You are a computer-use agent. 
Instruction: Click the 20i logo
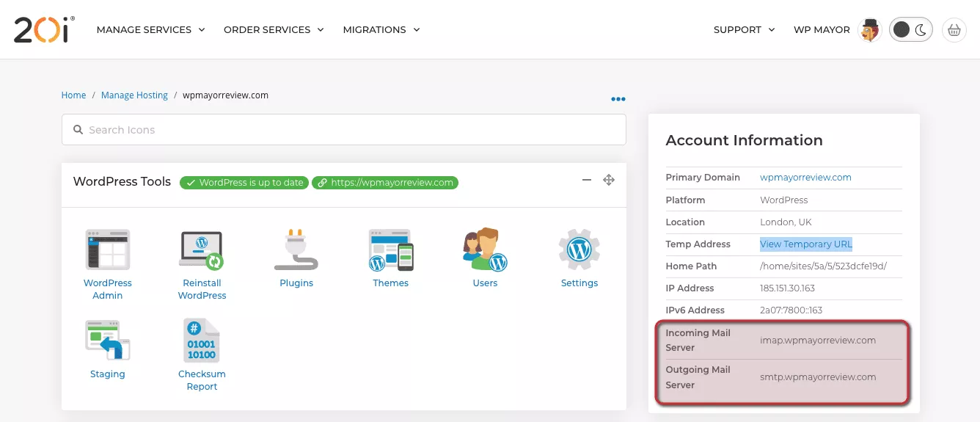(44, 29)
